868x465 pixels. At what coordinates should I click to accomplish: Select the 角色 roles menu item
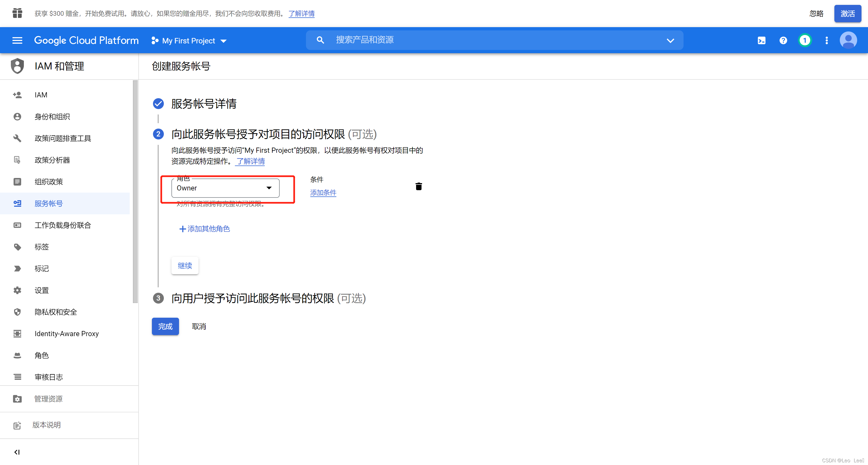point(40,355)
